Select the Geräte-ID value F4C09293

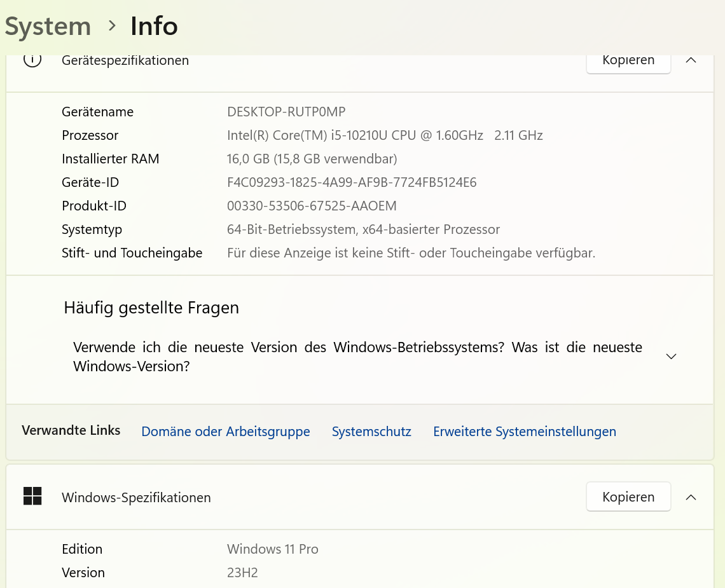pyautogui.click(x=352, y=182)
